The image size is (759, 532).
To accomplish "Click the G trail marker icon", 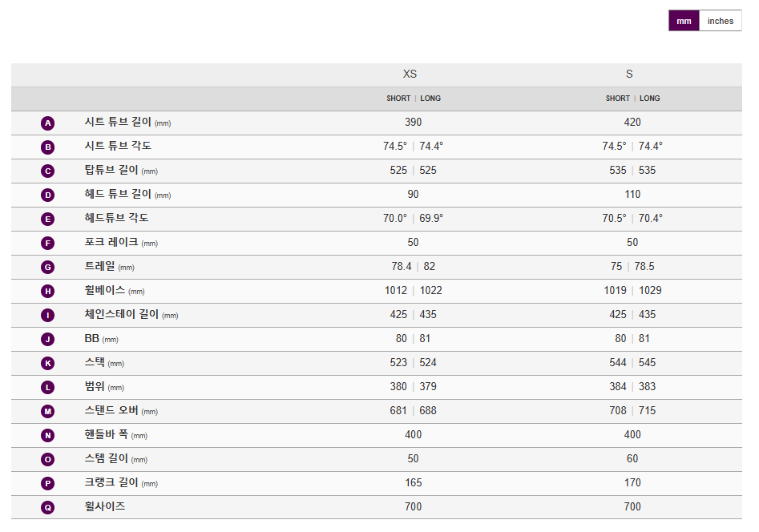I will 47,268.
